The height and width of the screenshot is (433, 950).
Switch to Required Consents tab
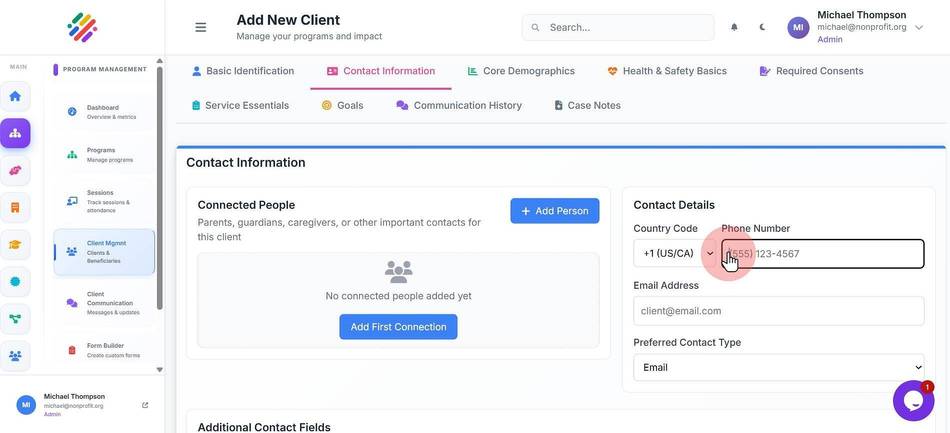811,71
